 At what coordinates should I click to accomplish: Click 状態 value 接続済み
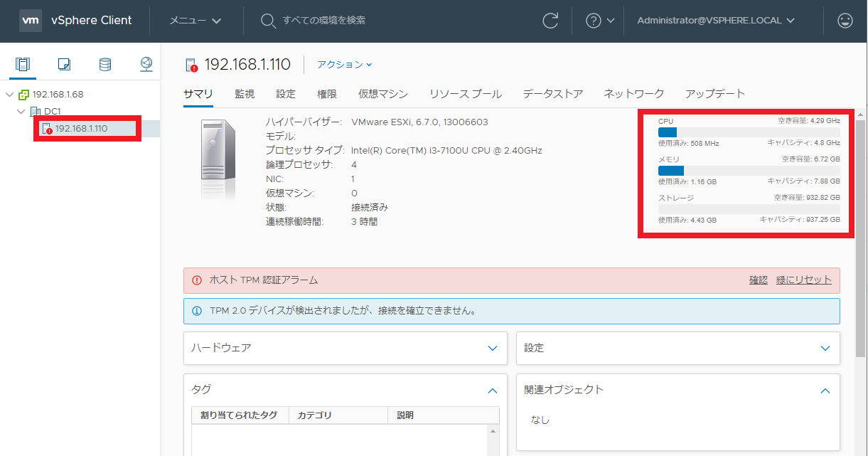click(x=370, y=207)
